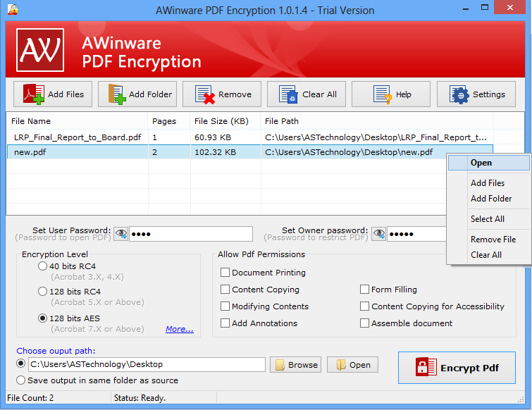Image resolution: width=532 pixels, height=410 pixels.
Task: Click the File Count: 2 status entry
Action: pos(30,398)
